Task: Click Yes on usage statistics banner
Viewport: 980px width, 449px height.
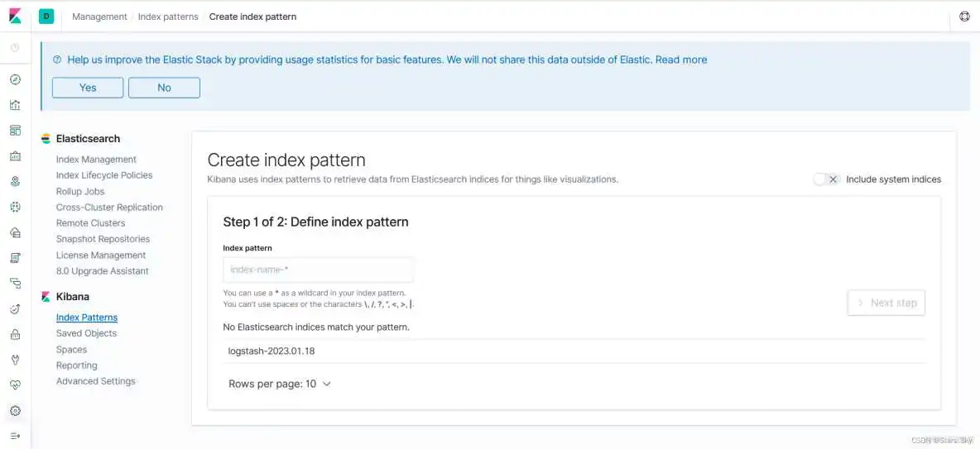Action: [88, 88]
